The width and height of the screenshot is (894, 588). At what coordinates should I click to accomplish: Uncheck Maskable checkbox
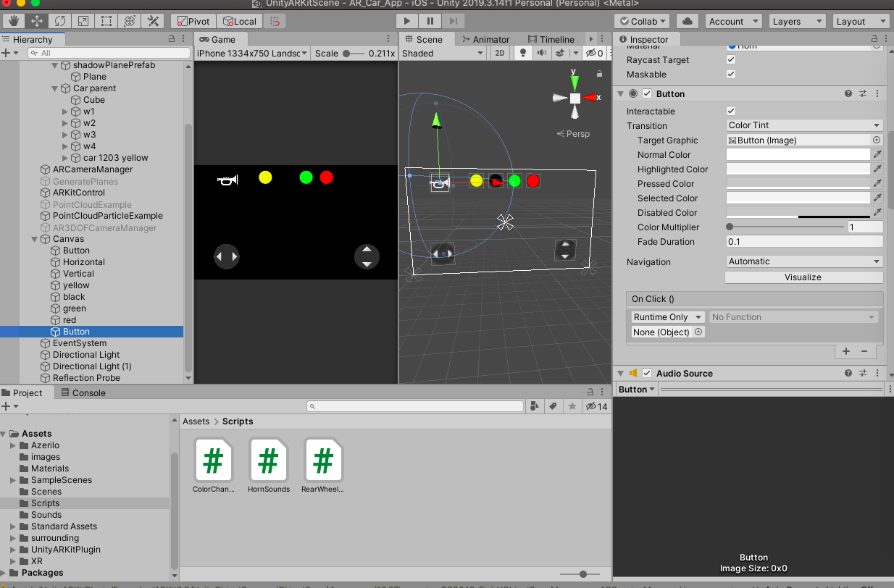click(x=731, y=74)
